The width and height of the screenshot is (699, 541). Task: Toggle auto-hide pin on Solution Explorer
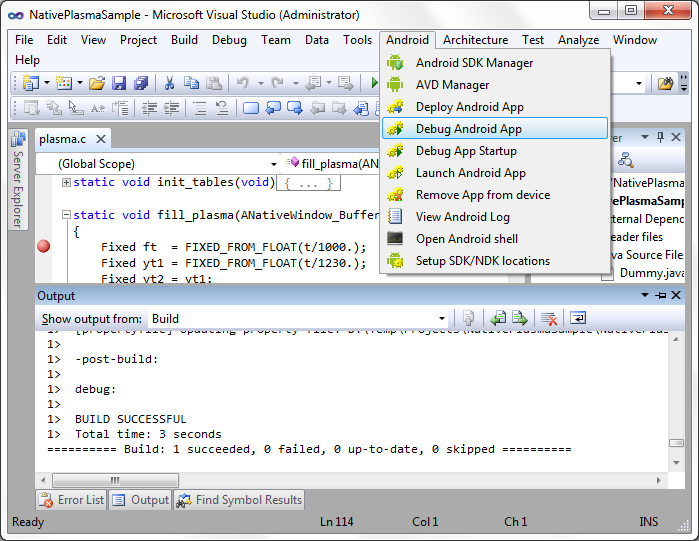(661, 137)
